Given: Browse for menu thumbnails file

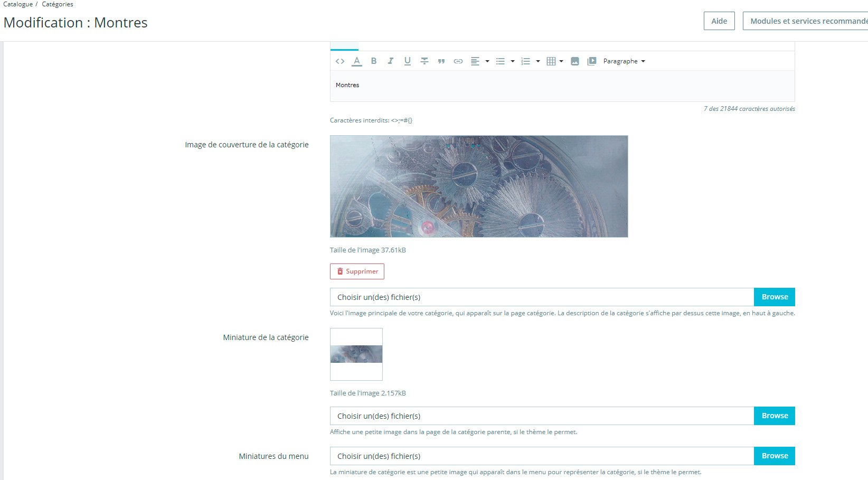Looking at the screenshot, I should tap(775, 456).
